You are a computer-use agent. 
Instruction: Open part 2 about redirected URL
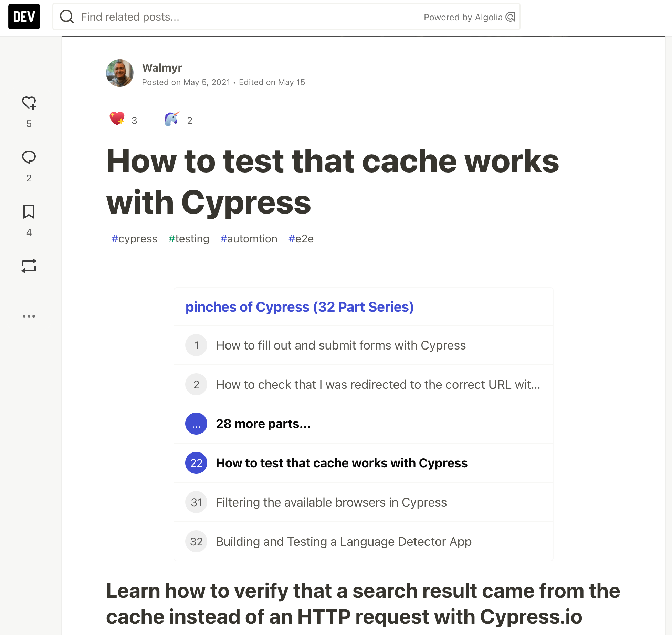click(x=364, y=384)
